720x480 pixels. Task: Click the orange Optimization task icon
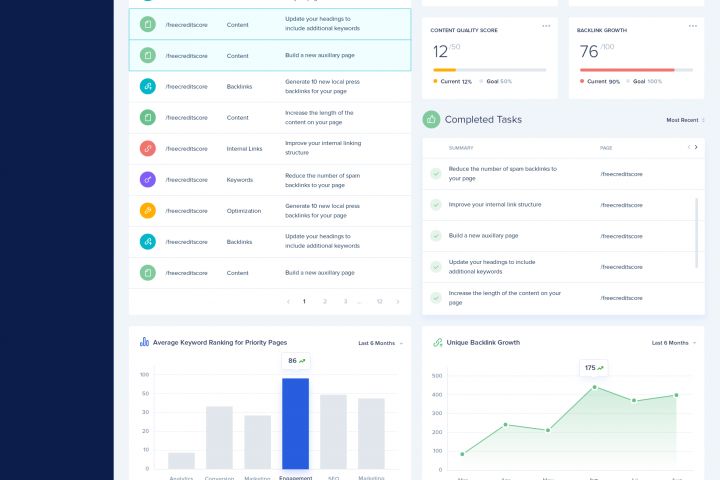pyautogui.click(x=147, y=210)
